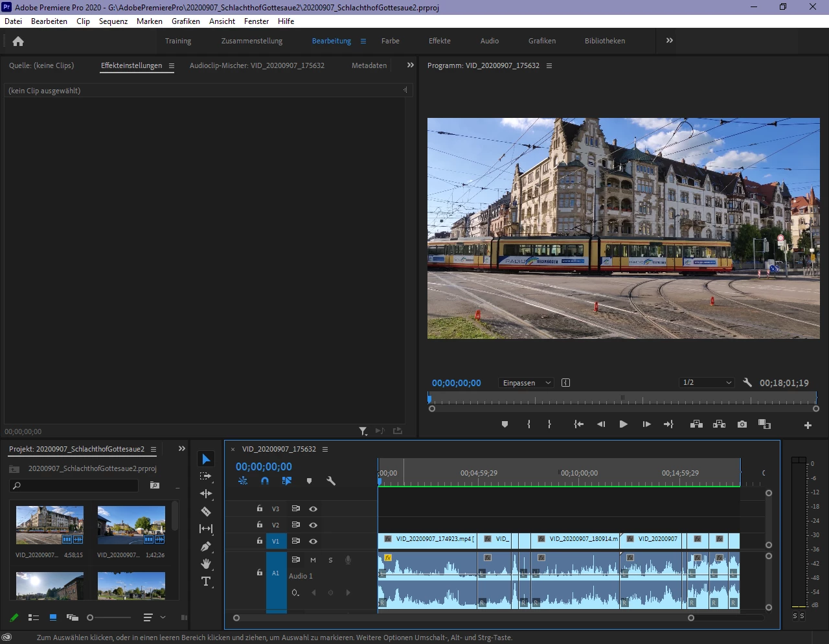The image size is (829, 644).
Task: Export frame with camera icon
Action: (742, 424)
